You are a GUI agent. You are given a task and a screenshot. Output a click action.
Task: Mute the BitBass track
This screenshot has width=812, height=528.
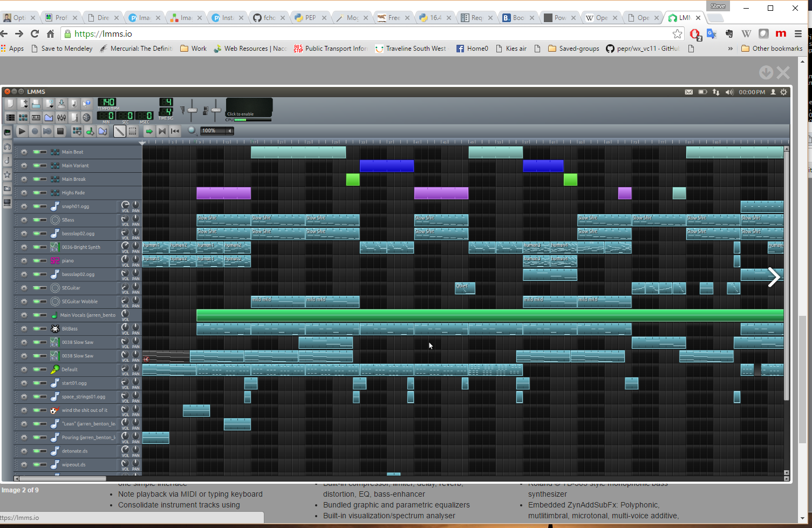pyautogui.click(x=36, y=329)
